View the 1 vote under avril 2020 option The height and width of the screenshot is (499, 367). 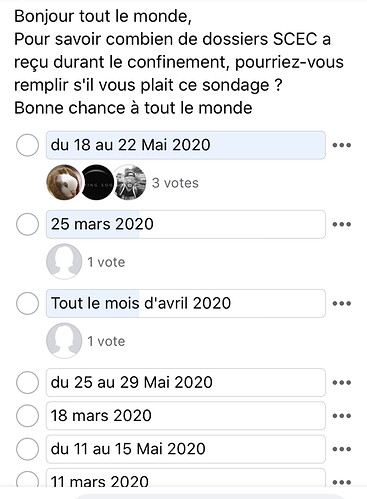pyautogui.click(x=106, y=341)
